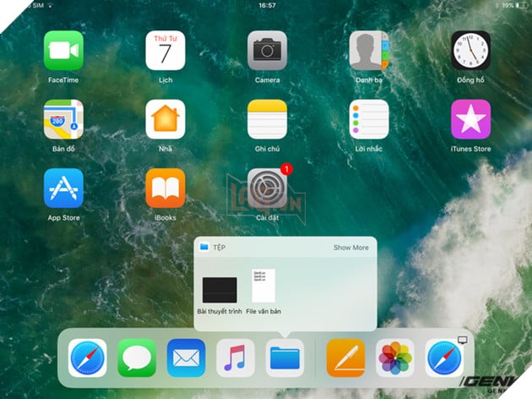Image resolution: width=532 pixels, height=399 pixels.
Task: Launch Music app in the dock
Action: [236, 358]
